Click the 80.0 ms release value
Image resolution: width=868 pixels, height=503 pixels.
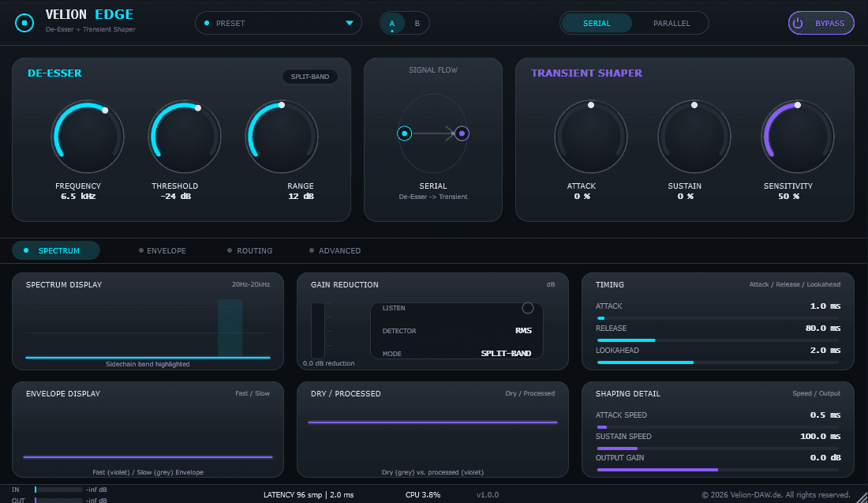pyautogui.click(x=822, y=328)
